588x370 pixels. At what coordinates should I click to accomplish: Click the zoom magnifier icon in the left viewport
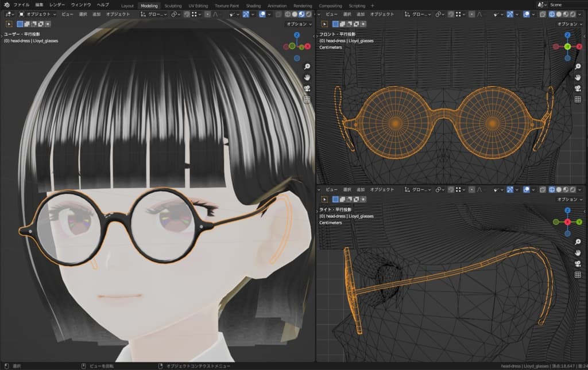(307, 67)
